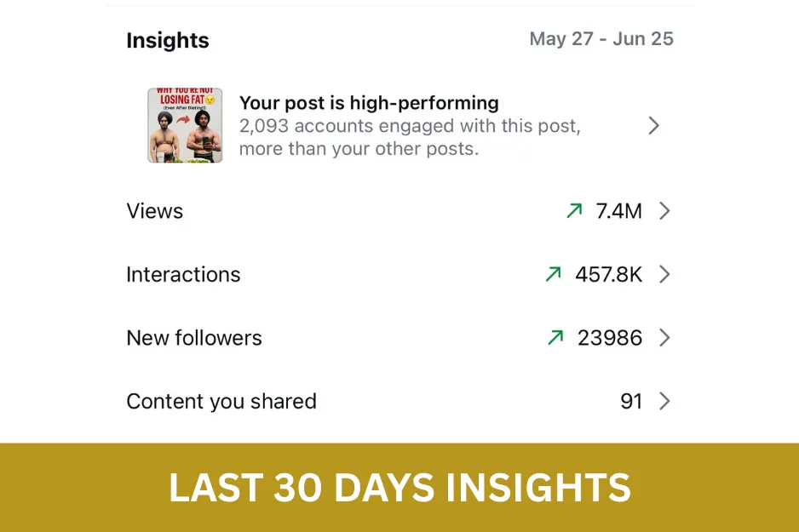Click the 457.8K interactions value
The height and width of the screenshot is (532, 799).
(x=608, y=274)
